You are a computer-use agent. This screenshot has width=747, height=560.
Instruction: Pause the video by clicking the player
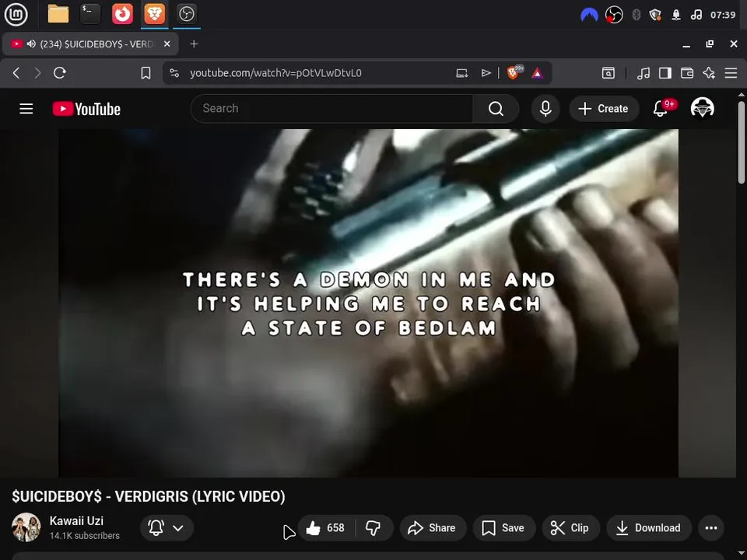(x=368, y=303)
